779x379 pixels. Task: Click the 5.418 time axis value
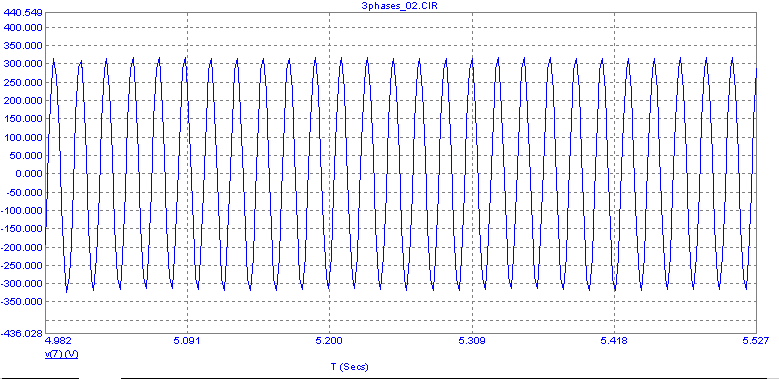tap(615, 340)
